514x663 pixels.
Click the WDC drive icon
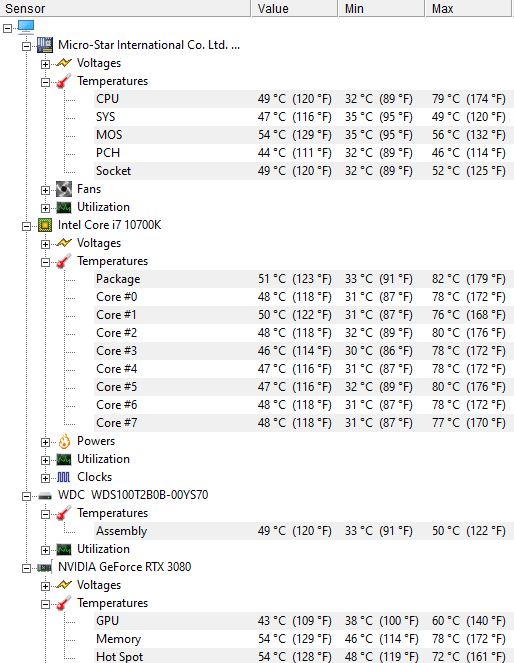(45, 496)
